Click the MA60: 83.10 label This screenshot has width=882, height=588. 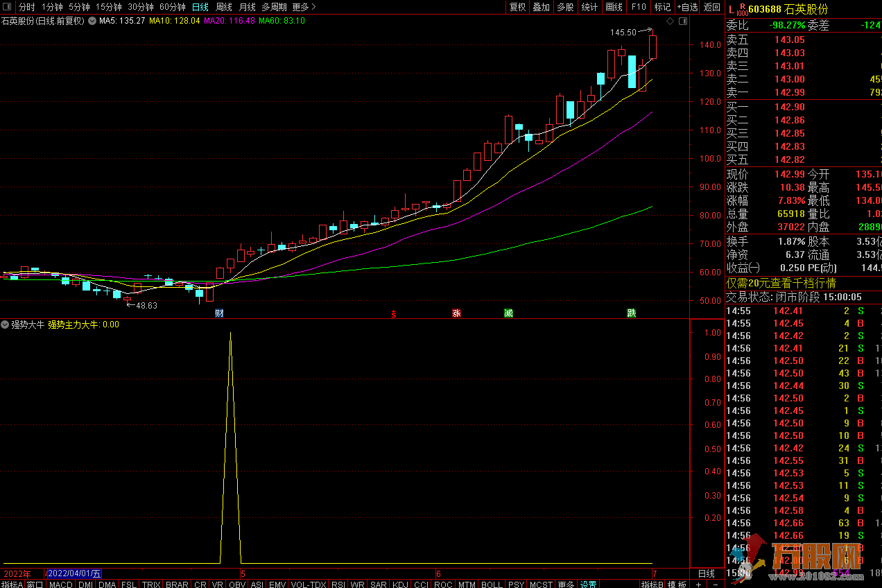coord(282,21)
